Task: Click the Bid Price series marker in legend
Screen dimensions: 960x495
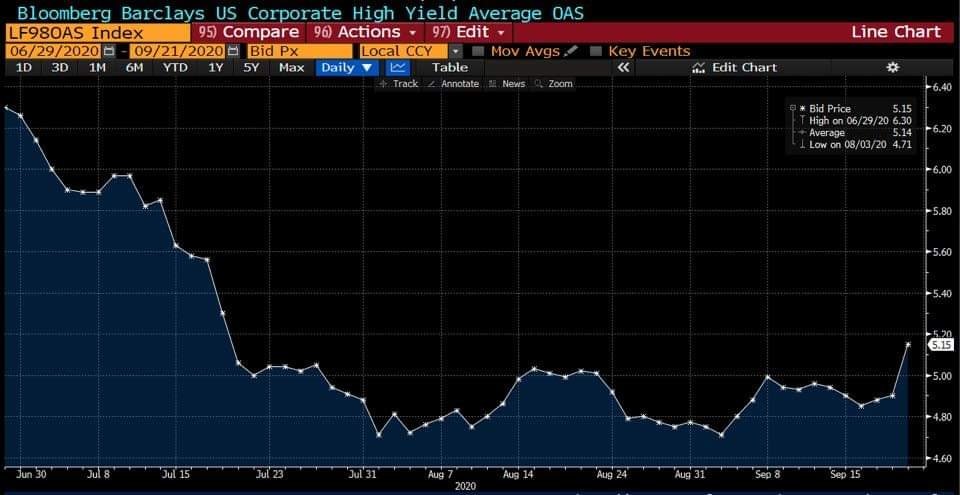Action: tap(802, 108)
